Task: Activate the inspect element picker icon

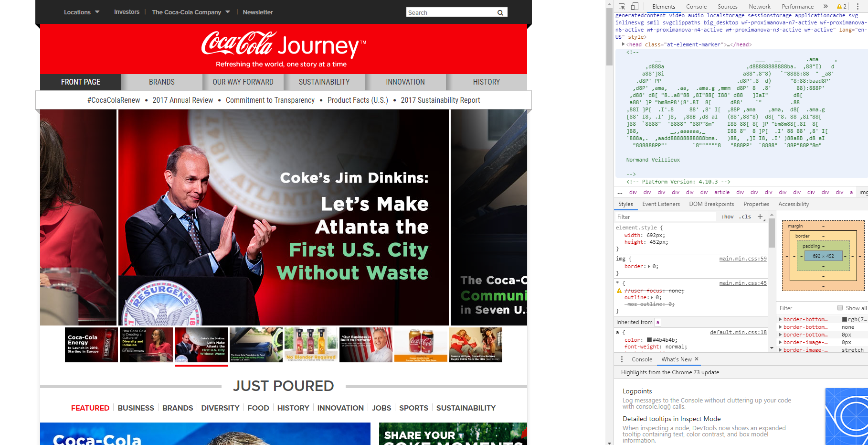Action: click(622, 6)
